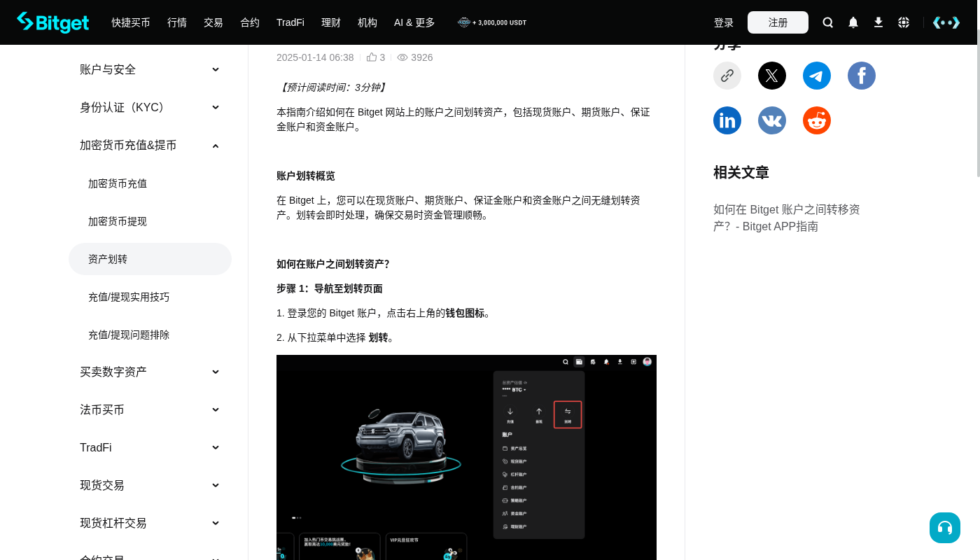Click the article screenshot image

tap(466, 457)
